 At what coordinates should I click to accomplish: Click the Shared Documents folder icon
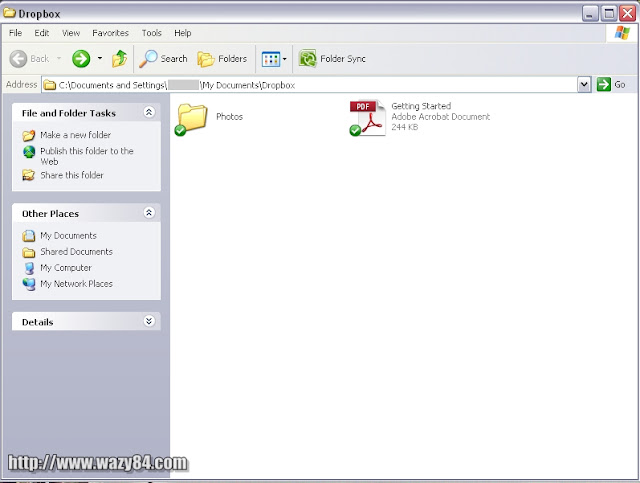click(29, 252)
